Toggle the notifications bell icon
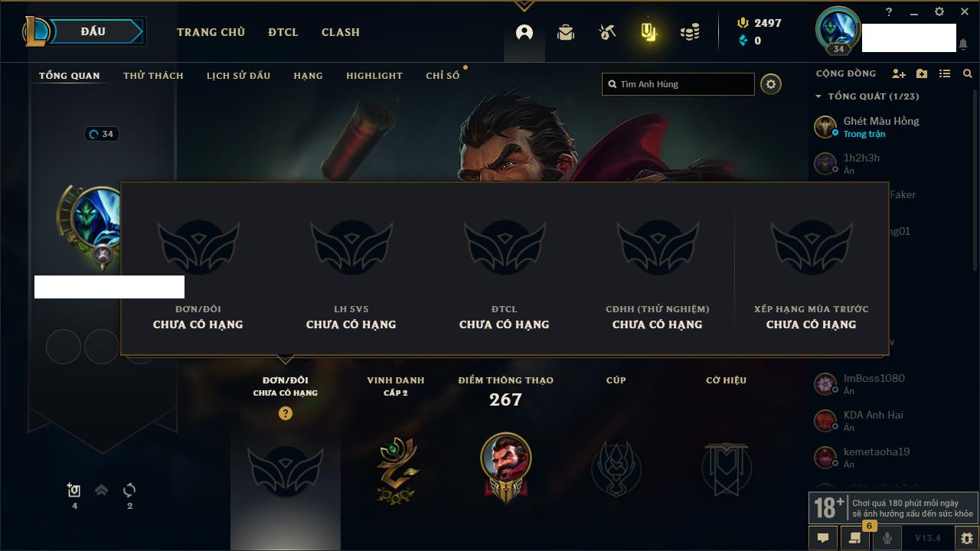The height and width of the screenshot is (551, 980). click(962, 44)
